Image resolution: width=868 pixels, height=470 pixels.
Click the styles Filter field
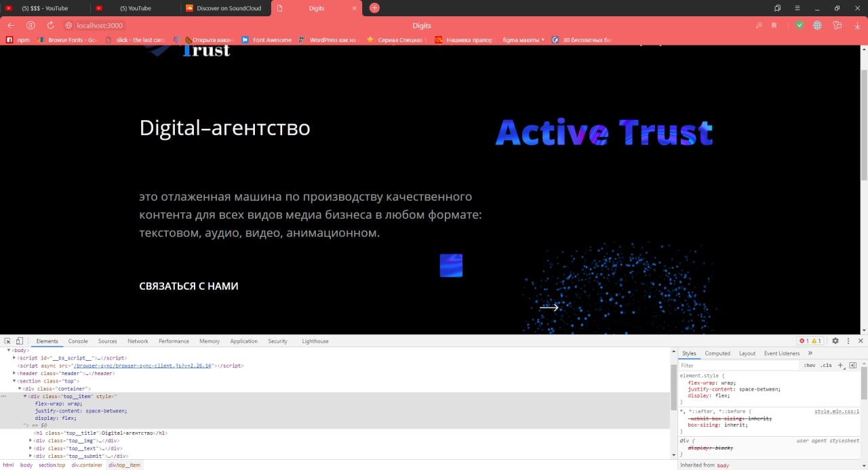739,365
